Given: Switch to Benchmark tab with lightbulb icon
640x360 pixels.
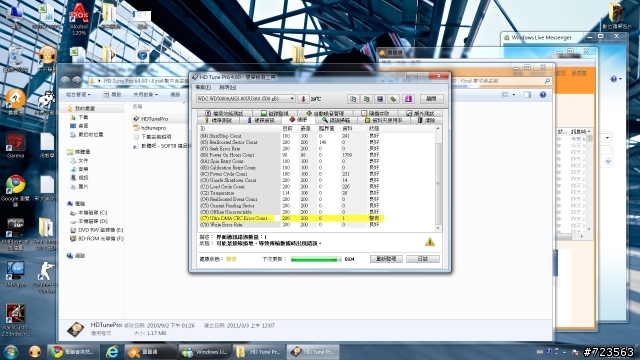Looking at the screenshot, I should pyautogui.click(x=218, y=120).
